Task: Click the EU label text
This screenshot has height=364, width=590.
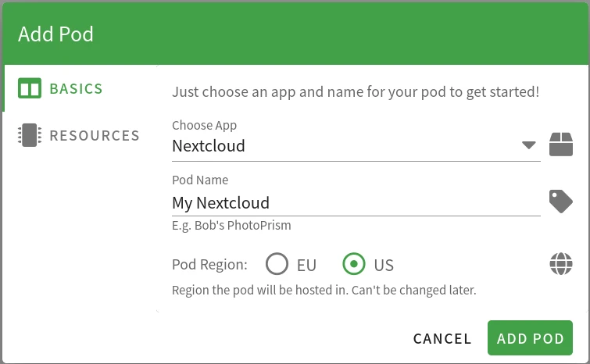Action: tap(306, 265)
